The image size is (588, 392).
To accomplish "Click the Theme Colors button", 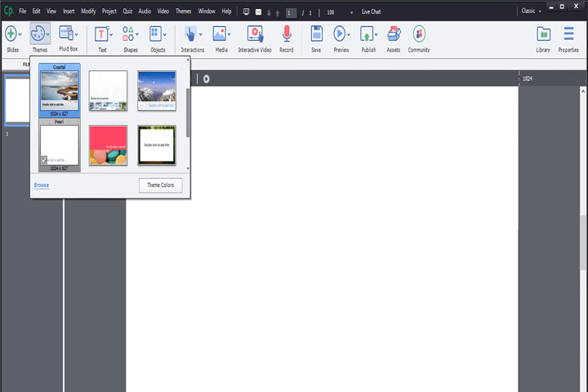I will click(161, 185).
